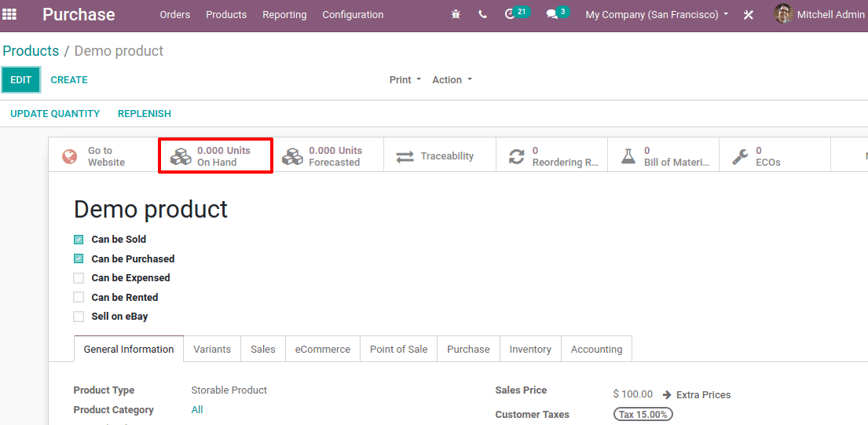This screenshot has width=868, height=425.
Task: Open the Products menu
Action: tap(226, 15)
